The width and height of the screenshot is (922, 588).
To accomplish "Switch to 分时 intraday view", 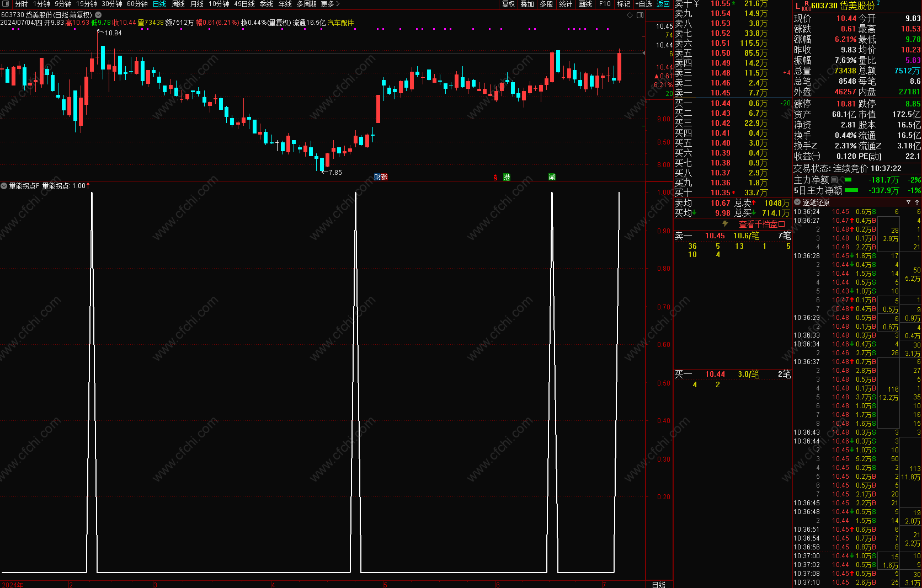I will (21, 4).
